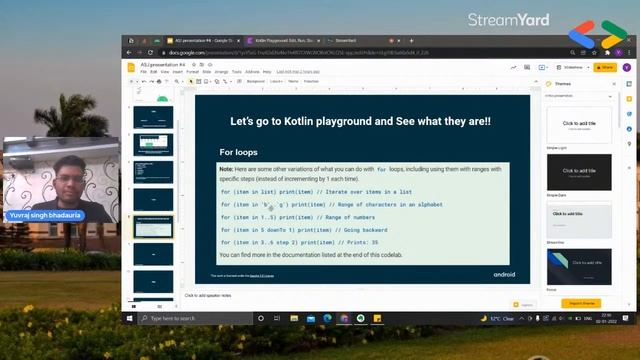
Task: Open File Explorer from taskbar
Action: pyautogui.click(x=294, y=318)
